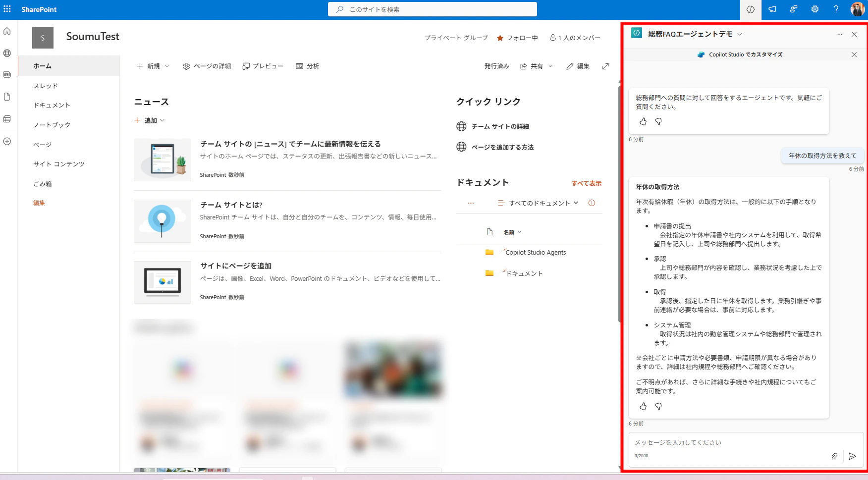The image size is (868, 480).
Task: Click the このサイトを検索 search box
Action: (x=433, y=9)
